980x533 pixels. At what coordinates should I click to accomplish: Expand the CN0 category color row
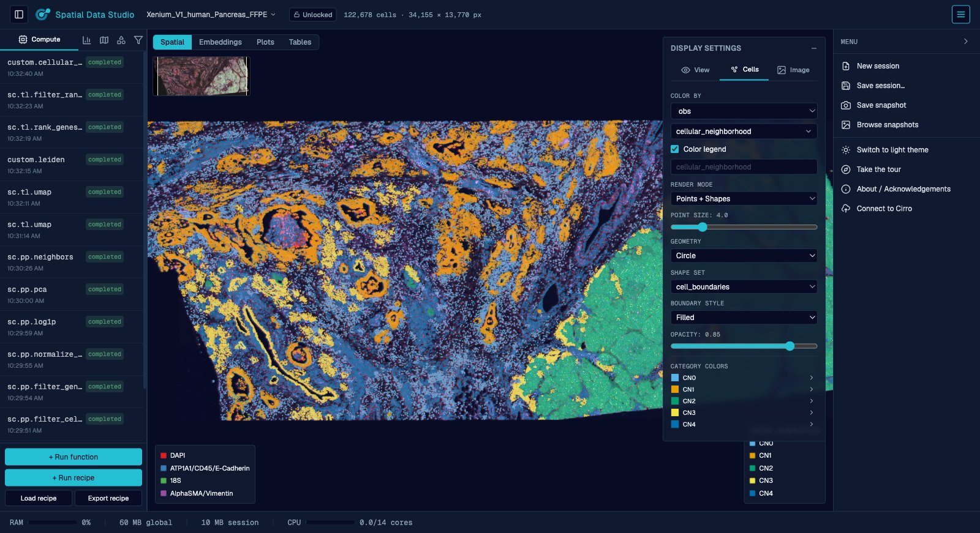tap(744, 378)
